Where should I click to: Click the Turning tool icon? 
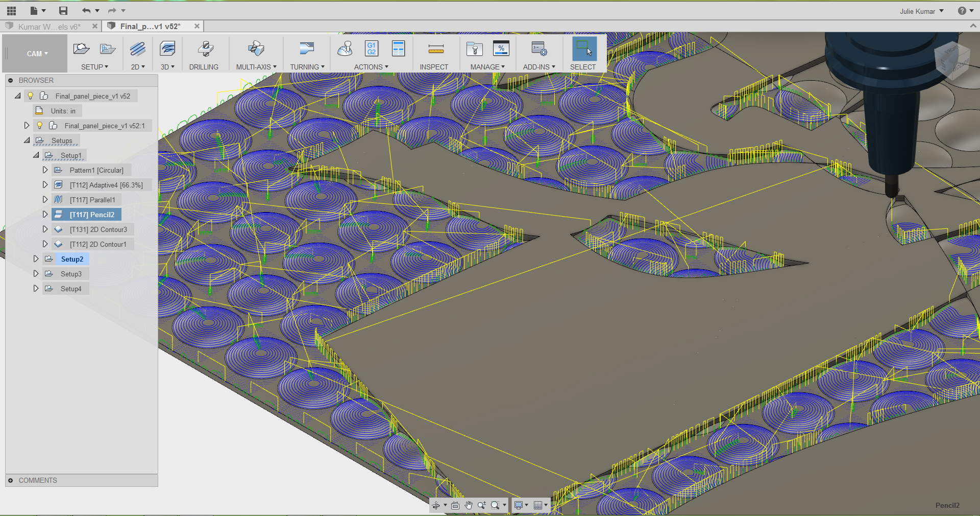(307, 49)
